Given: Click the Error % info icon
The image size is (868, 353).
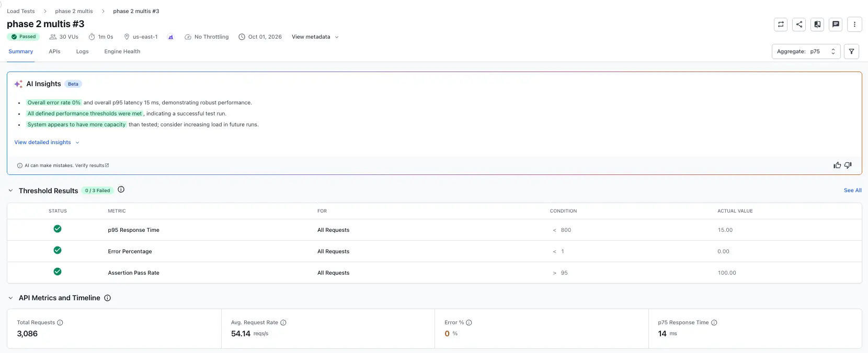Looking at the screenshot, I should (x=469, y=323).
